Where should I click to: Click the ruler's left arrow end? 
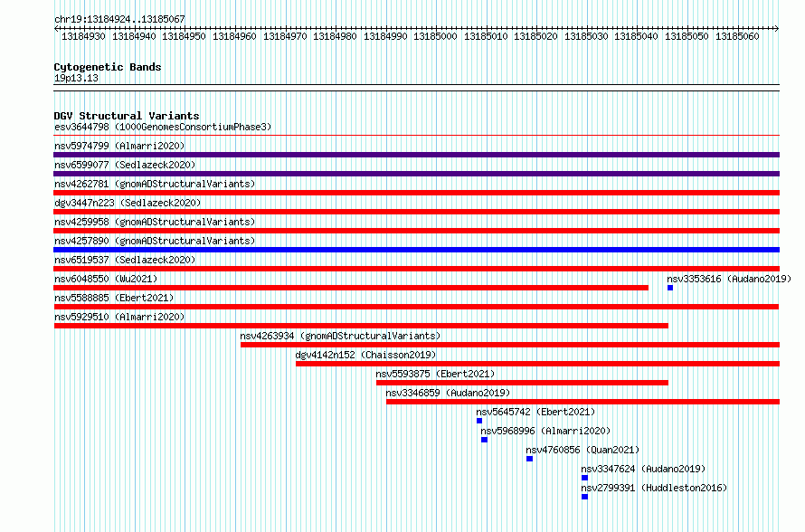click(x=56, y=29)
